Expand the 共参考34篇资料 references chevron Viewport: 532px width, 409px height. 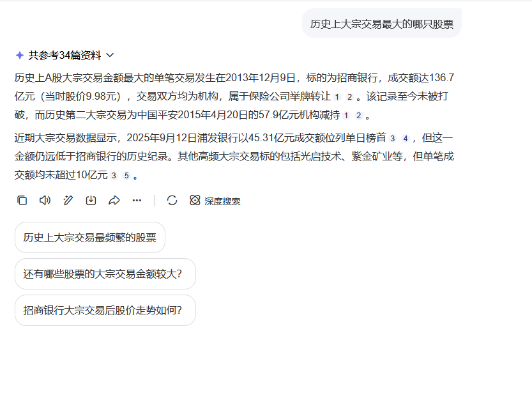click(110, 55)
